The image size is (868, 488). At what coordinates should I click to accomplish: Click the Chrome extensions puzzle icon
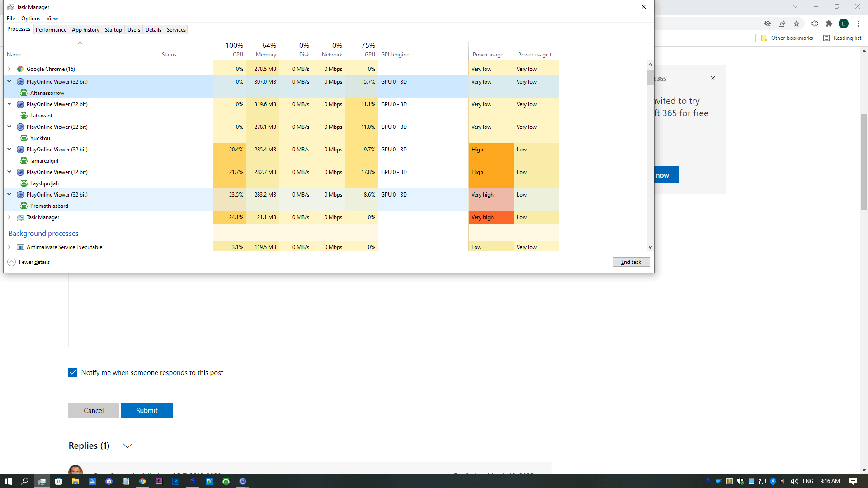pyautogui.click(x=829, y=23)
